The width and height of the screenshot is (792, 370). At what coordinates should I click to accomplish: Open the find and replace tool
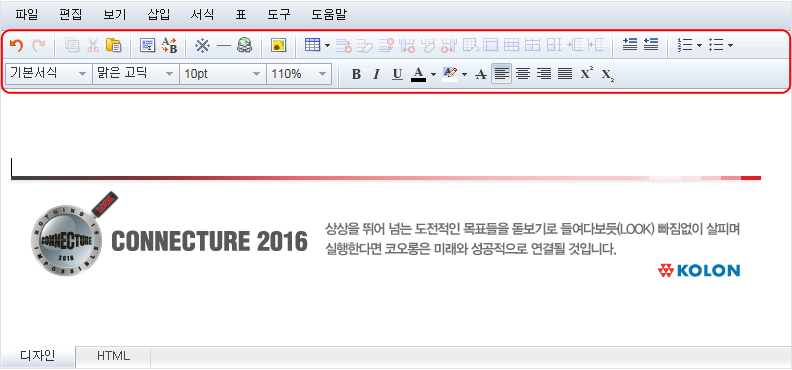click(x=169, y=46)
